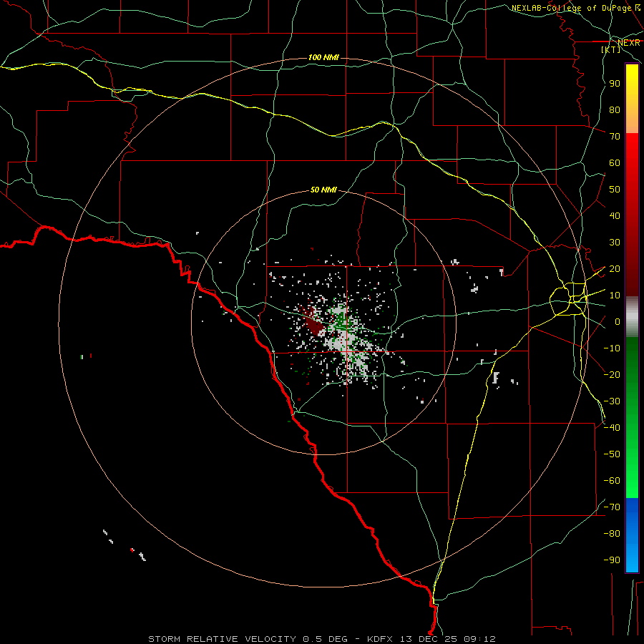
Task: Click the 40 value on velocity scale
Action: 615,215
